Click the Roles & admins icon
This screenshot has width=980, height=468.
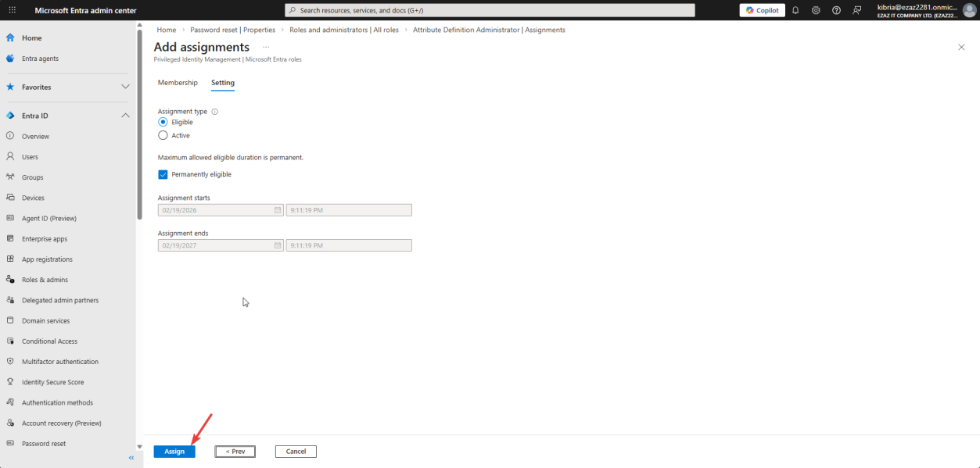click(10, 280)
